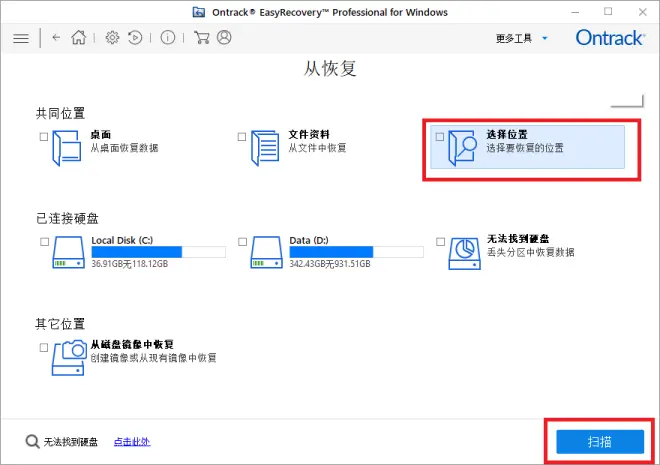
Task: Check the 文件资料 checkbox
Action: pyautogui.click(x=242, y=137)
